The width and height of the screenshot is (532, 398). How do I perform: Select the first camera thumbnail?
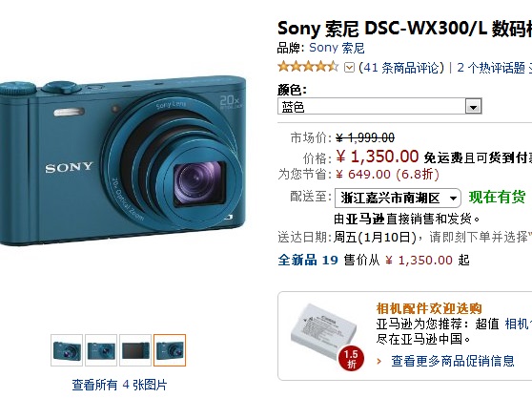(x=67, y=350)
